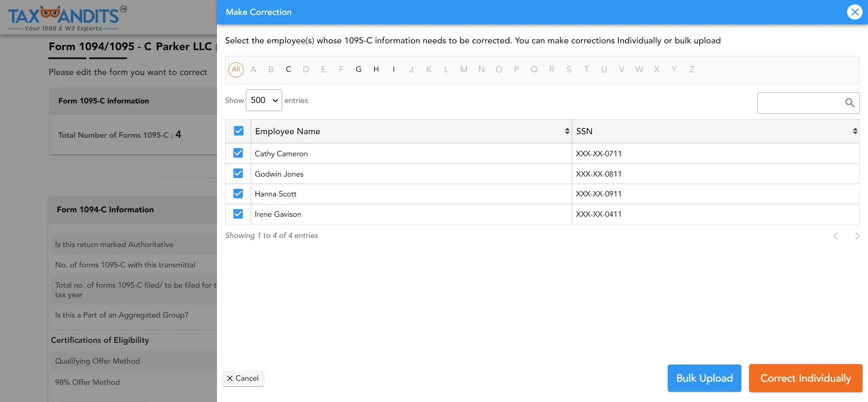868x402 pixels.
Task: Filter employees by letter H
Action: point(376,70)
